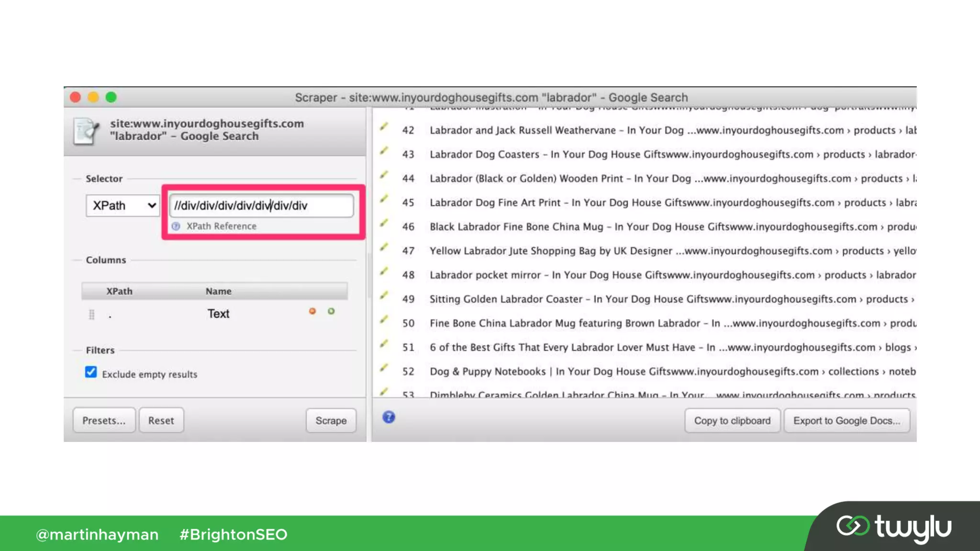Click the XPath Reference info icon
Viewport: 980px width, 551px height.
pyautogui.click(x=176, y=226)
